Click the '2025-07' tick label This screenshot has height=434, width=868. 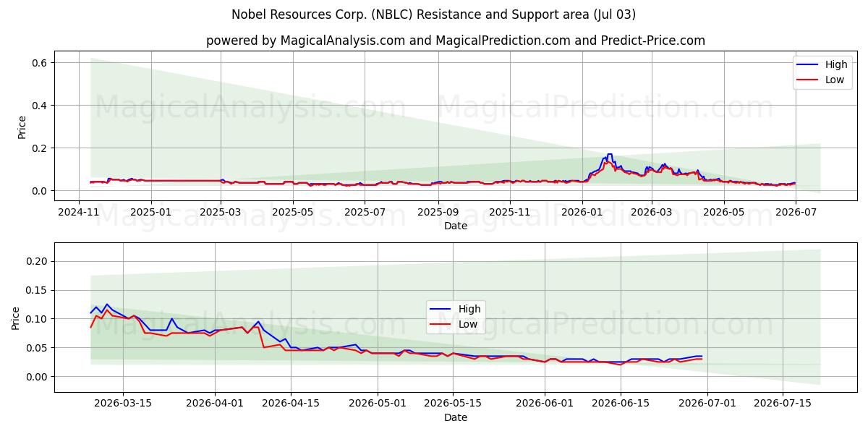tap(365, 212)
